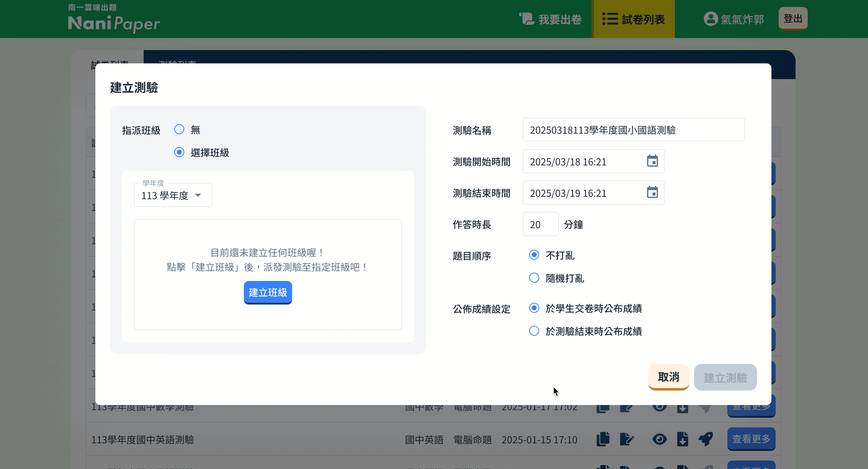Screen dimensions: 868x469
Task: Click the 電腦命題 cell in 國中英語 row
Action: [472, 440]
